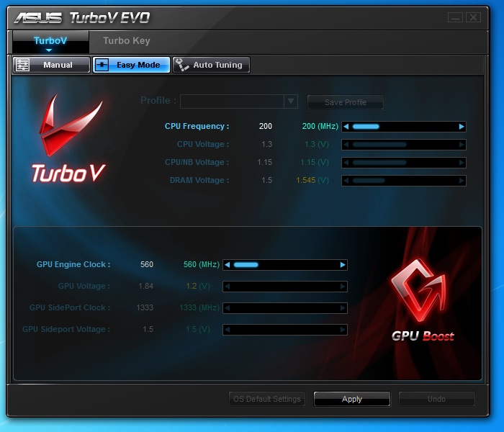
Task: Increase CPU/NB Voltage with right arrow
Action: tap(462, 163)
